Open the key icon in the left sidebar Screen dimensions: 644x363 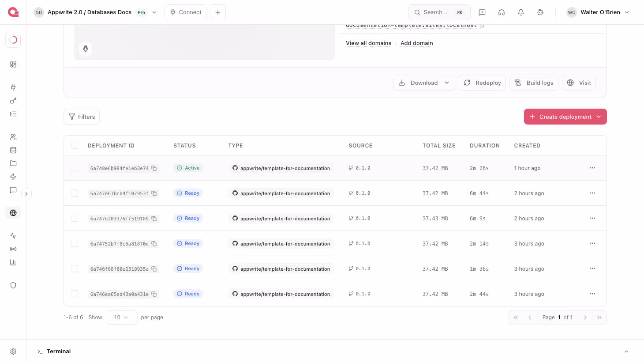(x=13, y=101)
